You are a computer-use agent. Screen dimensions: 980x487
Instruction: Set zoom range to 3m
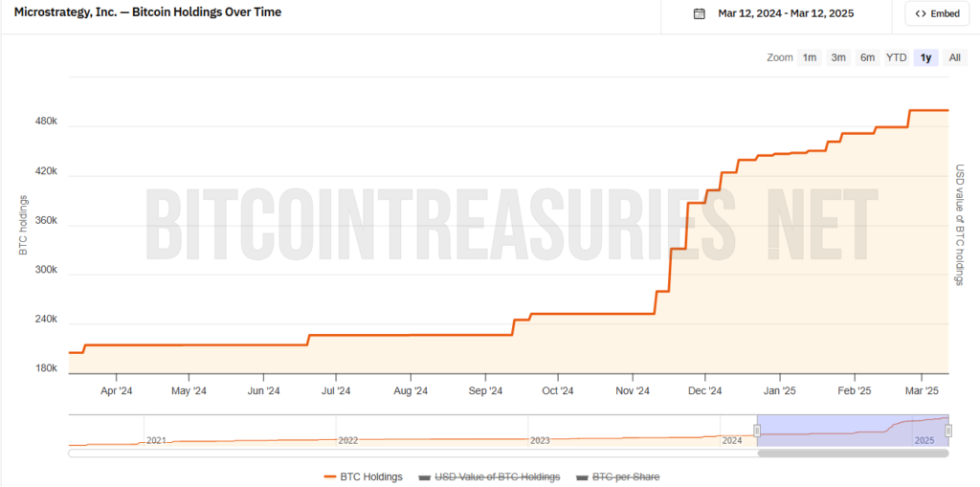point(838,57)
